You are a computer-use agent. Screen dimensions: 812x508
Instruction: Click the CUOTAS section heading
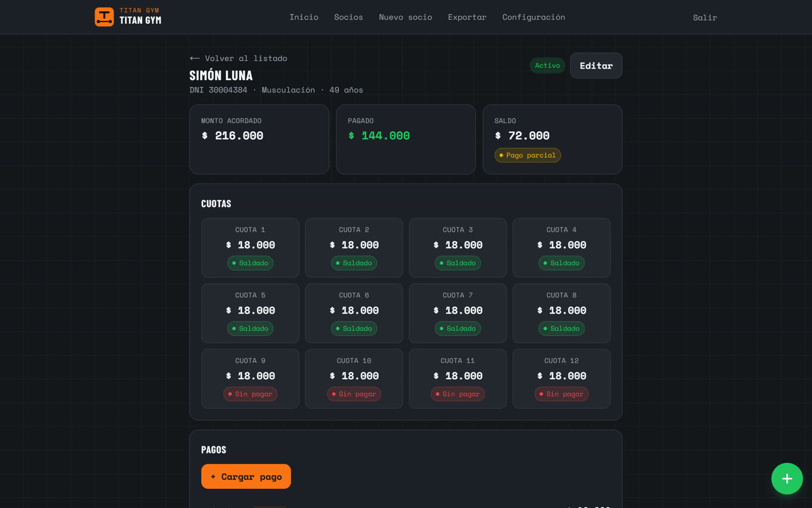[216, 204]
